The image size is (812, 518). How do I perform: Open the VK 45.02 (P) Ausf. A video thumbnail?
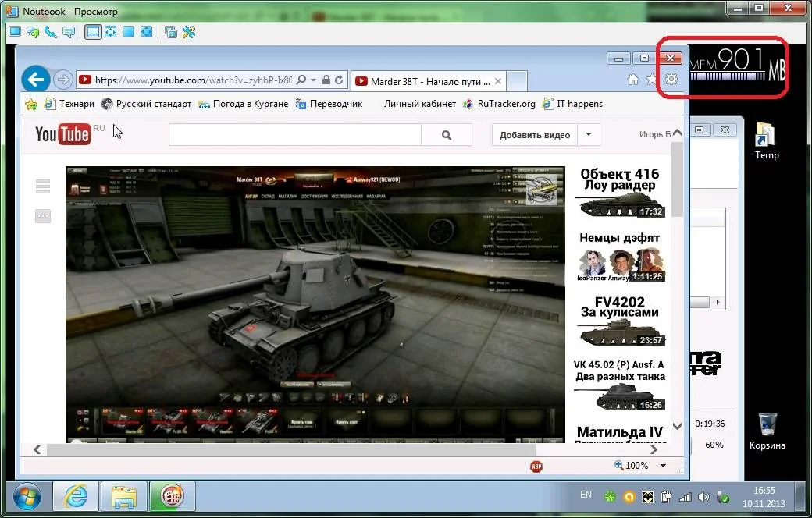620,385
